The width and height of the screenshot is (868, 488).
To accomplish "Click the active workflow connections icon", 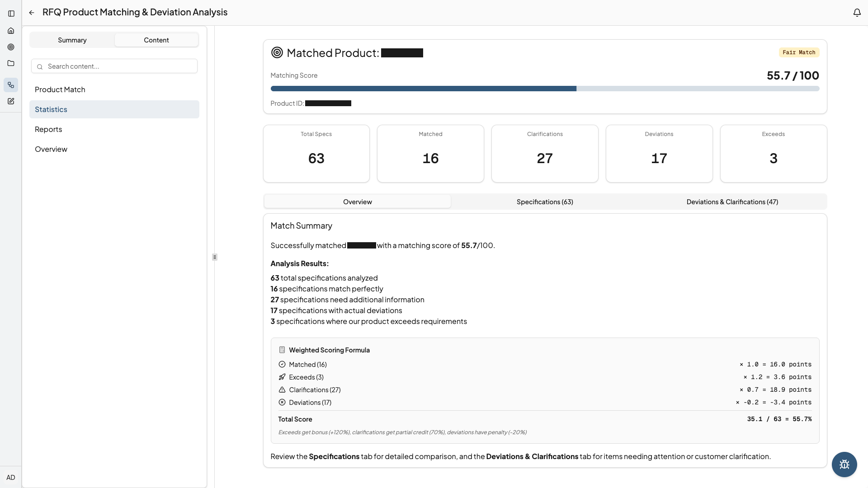I will pos(11,84).
